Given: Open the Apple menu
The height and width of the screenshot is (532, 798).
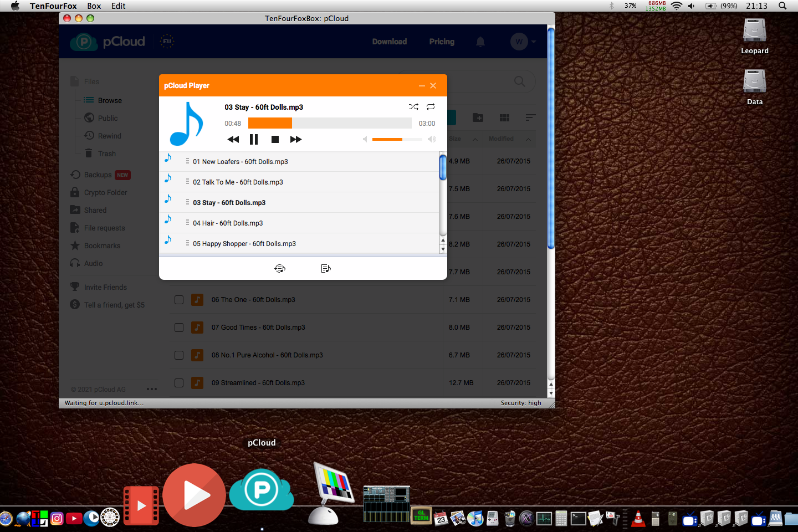Looking at the screenshot, I should tap(16, 6).
